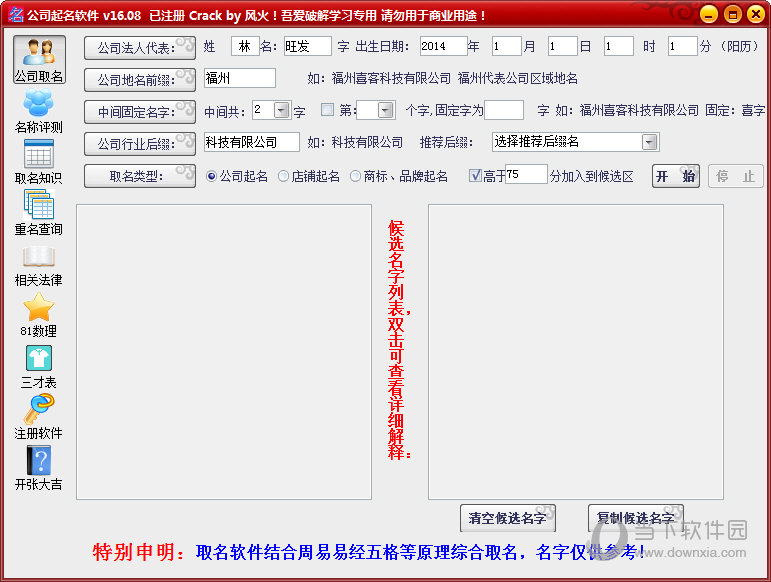Screen dimensions: 771x582
Task: Click the 出生日期 label
Action: click(382, 47)
